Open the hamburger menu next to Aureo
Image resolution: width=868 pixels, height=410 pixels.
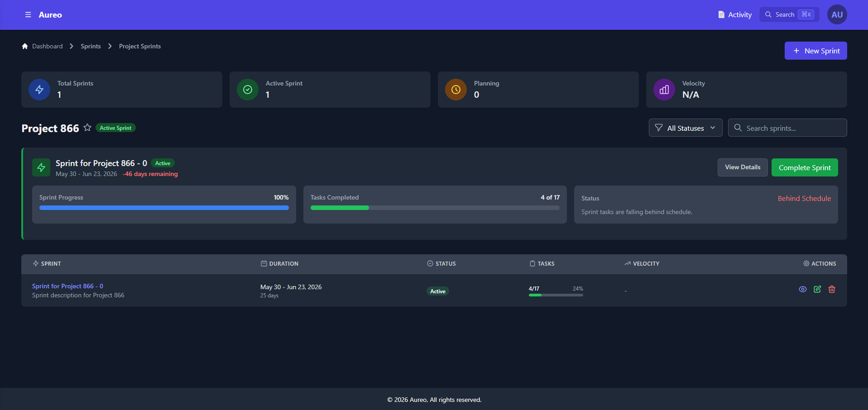[x=28, y=15]
